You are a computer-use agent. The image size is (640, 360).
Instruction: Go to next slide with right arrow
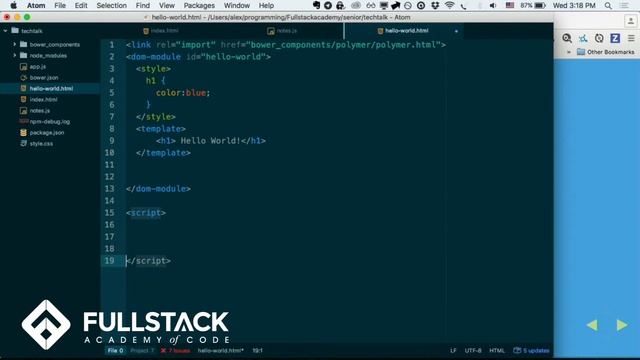[x=622, y=325]
